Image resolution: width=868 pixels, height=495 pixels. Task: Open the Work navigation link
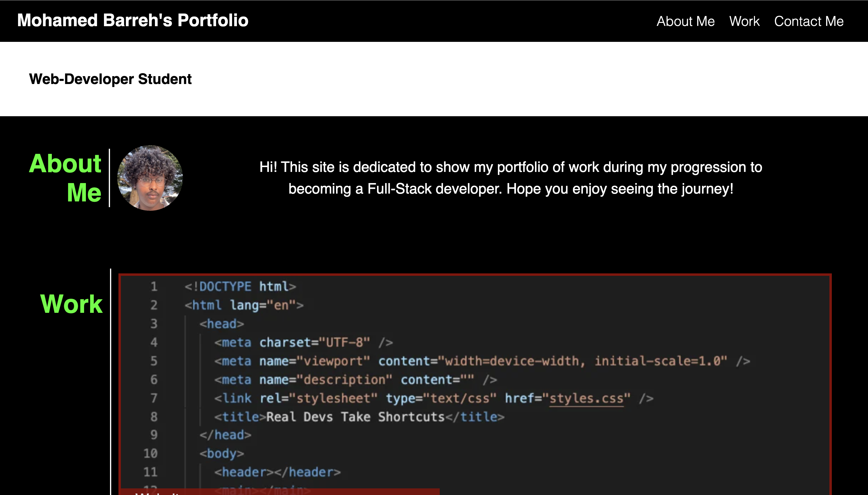(x=744, y=21)
